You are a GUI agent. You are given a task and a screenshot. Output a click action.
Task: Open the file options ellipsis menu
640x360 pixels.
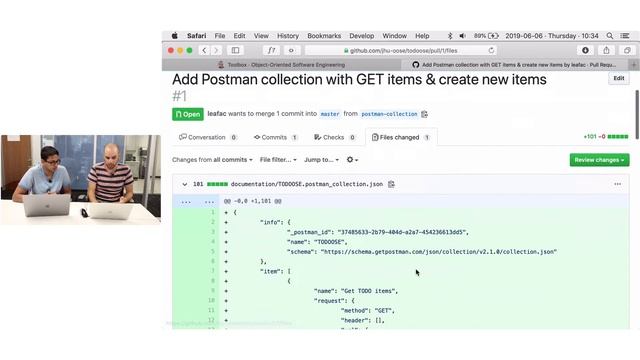618,184
